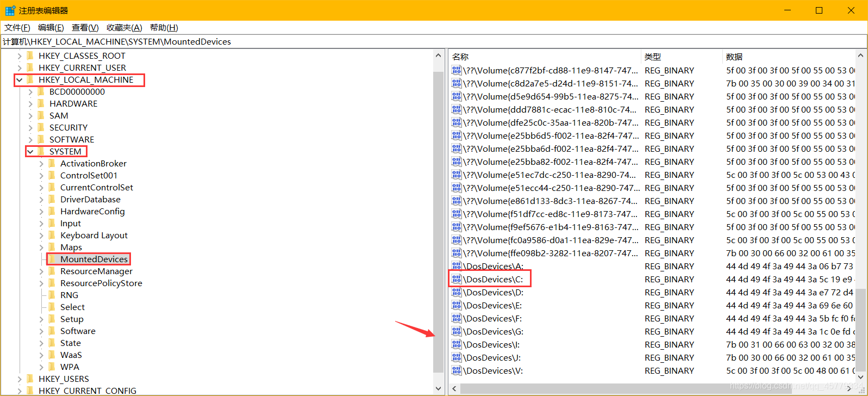Select the Maps key
868x396 pixels.
point(71,247)
